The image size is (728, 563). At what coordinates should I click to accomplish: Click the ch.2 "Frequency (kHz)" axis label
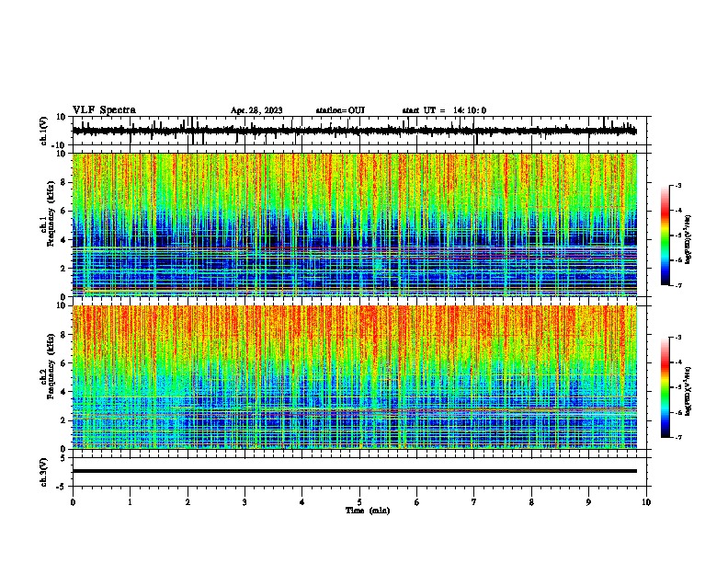click(51, 366)
